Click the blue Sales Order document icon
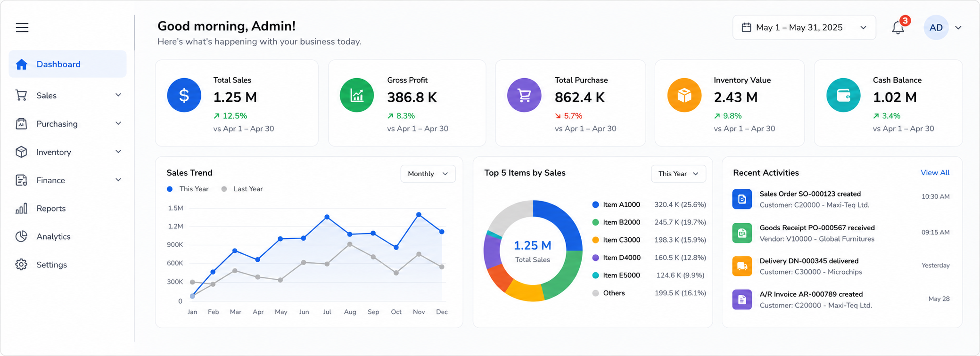980x356 pixels. coord(742,199)
